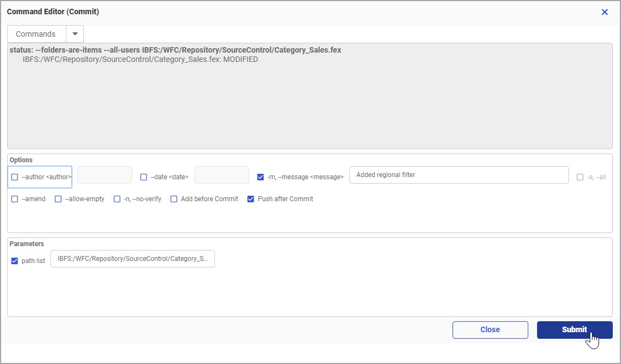Close the Command Editor with the X icon
Image resolution: width=621 pixels, height=364 pixels.
pyautogui.click(x=605, y=12)
